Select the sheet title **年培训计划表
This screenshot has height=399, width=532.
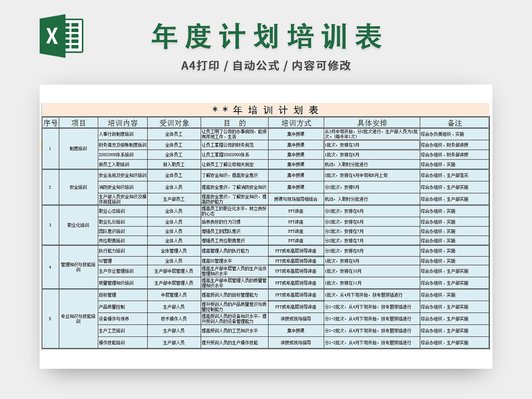point(265,110)
